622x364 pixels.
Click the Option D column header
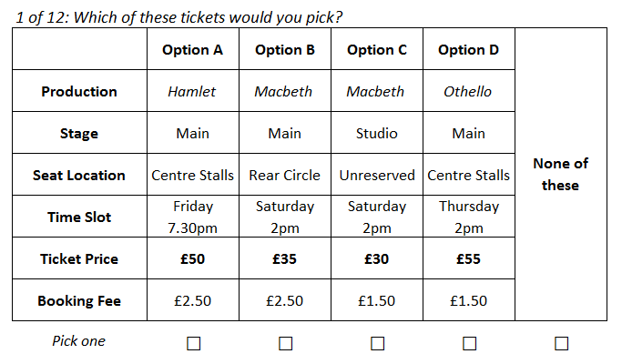pos(468,50)
